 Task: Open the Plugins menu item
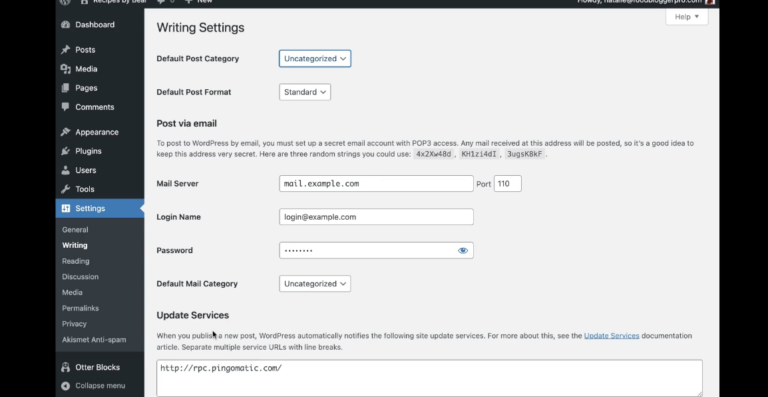[x=88, y=151]
